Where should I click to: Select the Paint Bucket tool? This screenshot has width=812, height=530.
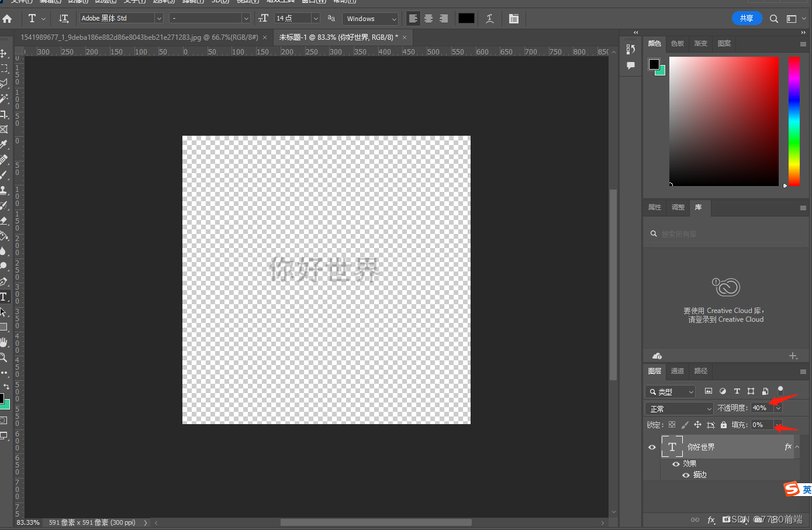(4, 236)
